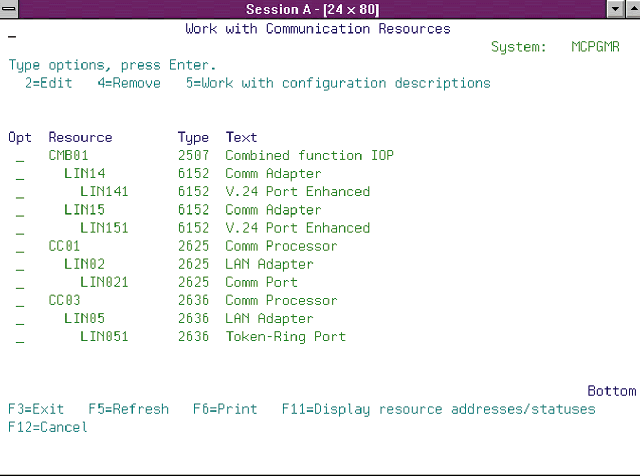Click the F6=Print function key label
640x476 pixels.
[x=225, y=409]
